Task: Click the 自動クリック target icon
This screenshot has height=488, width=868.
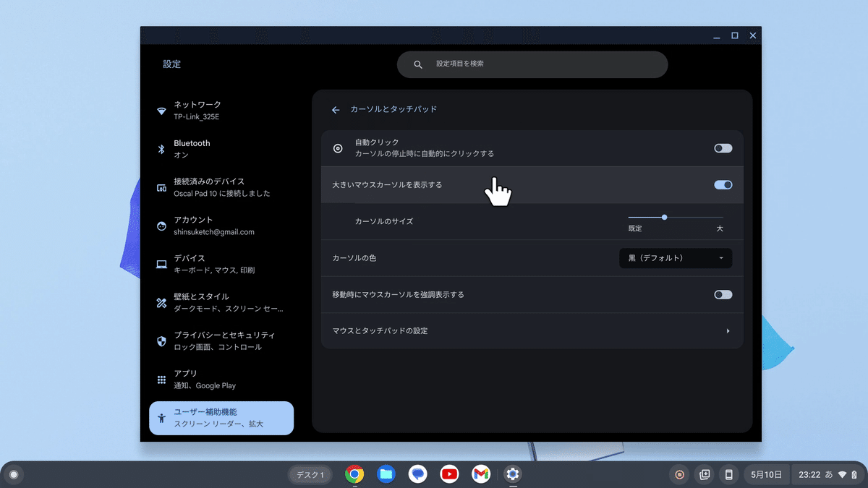Action: (338, 148)
